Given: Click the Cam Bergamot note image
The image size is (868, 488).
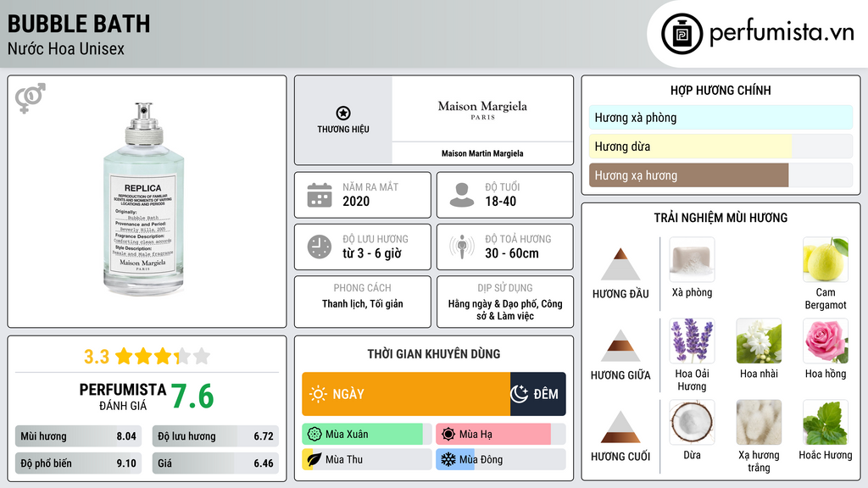Looking at the screenshot, I should 825,260.
